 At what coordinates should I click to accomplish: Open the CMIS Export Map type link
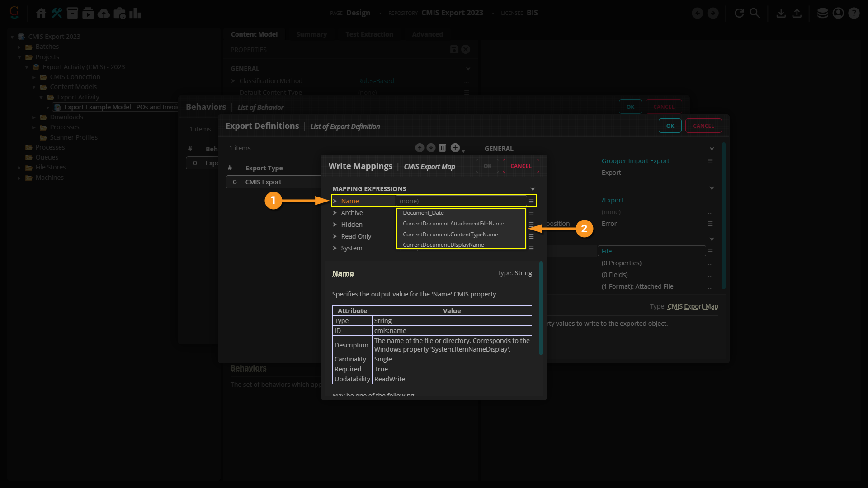[x=693, y=306]
